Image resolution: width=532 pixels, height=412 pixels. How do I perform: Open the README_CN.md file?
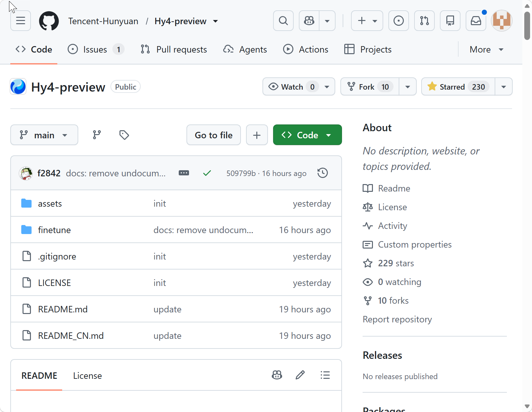[x=71, y=336]
